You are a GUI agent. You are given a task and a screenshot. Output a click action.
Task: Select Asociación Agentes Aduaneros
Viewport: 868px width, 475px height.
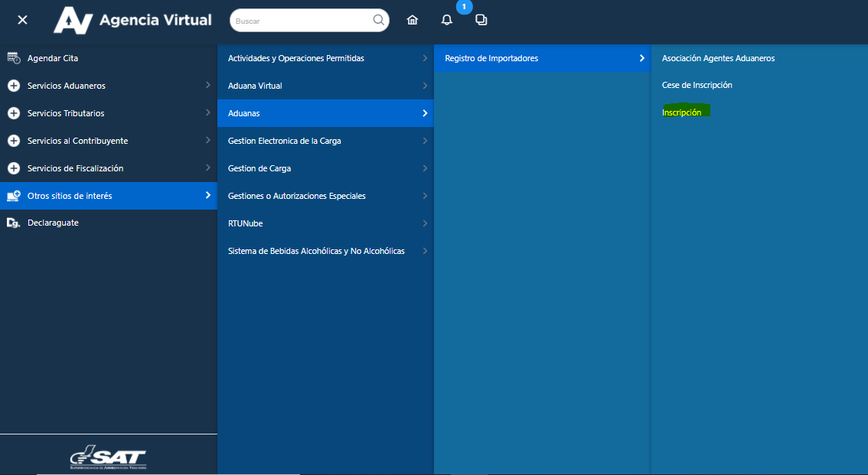coord(718,58)
